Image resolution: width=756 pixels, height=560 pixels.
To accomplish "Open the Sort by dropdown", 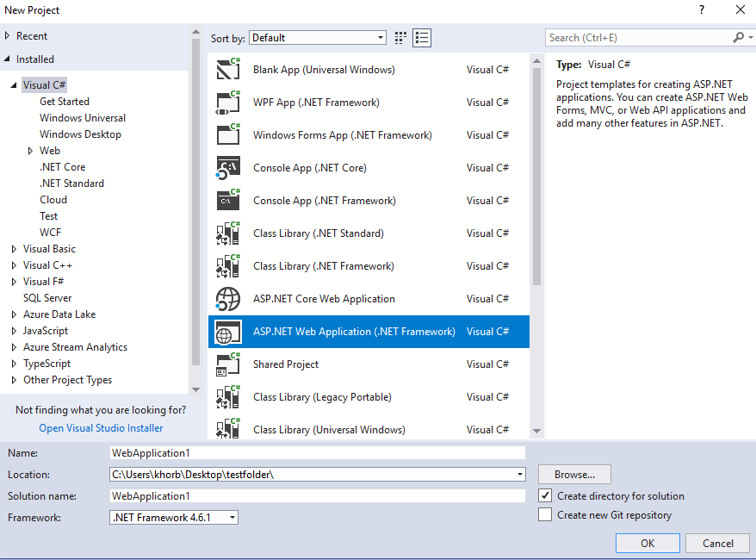I will click(381, 38).
